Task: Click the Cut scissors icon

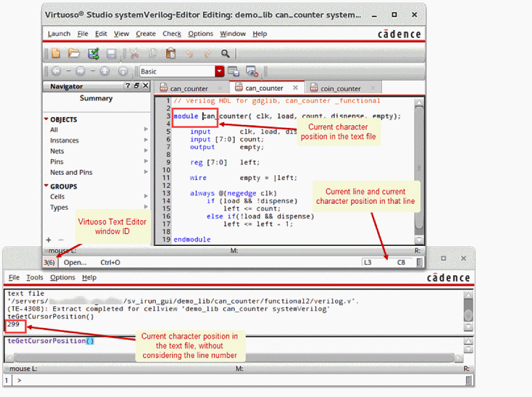Action: pos(134,53)
